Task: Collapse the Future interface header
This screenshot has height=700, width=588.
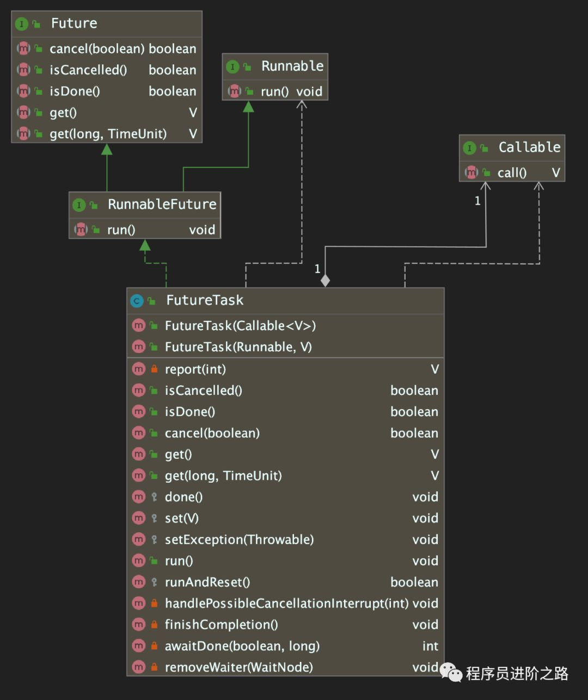Action: [73, 23]
